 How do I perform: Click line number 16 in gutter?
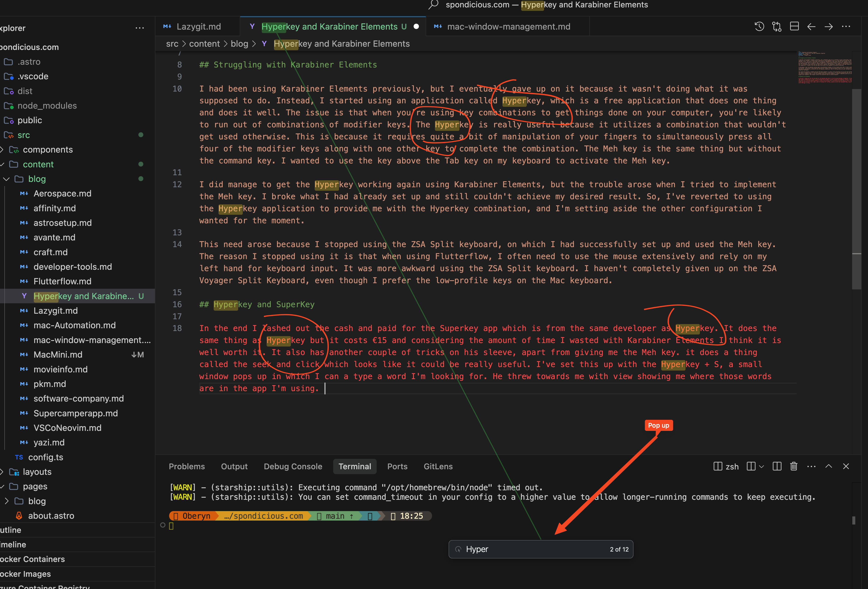(177, 304)
